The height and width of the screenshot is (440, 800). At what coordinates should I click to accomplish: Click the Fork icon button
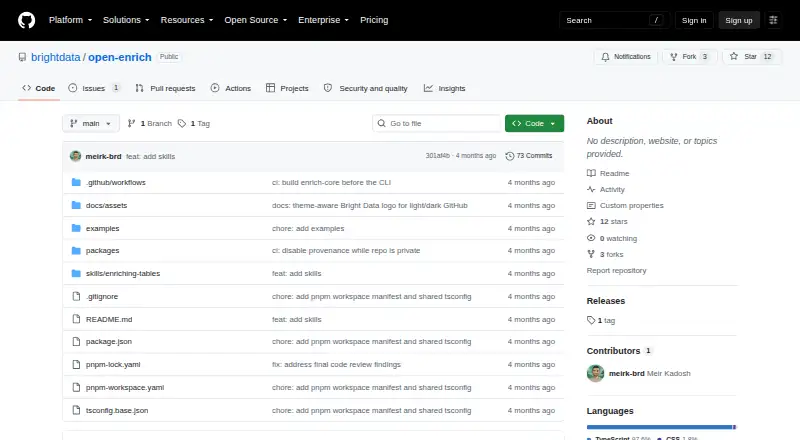click(x=674, y=57)
